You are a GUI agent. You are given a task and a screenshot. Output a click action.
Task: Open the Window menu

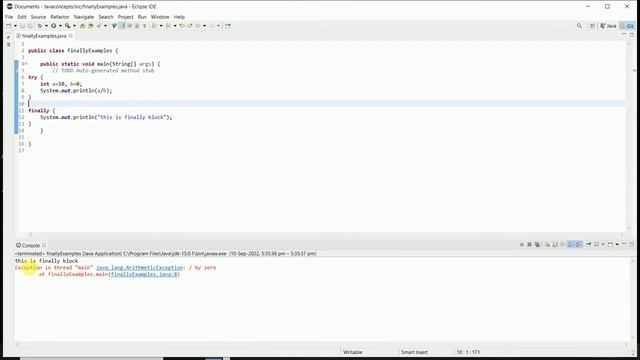tap(160, 17)
